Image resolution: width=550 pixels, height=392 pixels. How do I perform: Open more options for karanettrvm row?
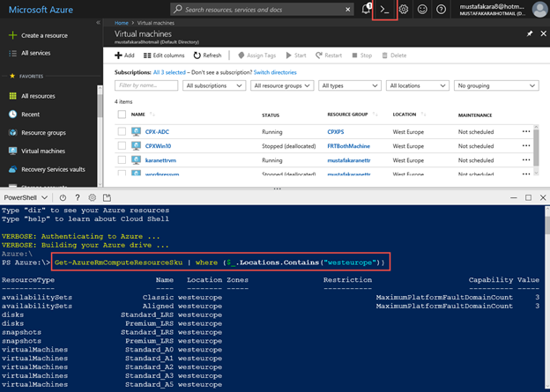(x=526, y=160)
